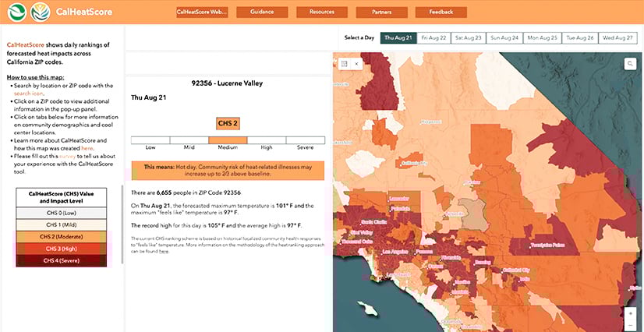This screenshot has height=332, width=644.
Task: Click the Santa Clarita label on map
Action: 374,222
